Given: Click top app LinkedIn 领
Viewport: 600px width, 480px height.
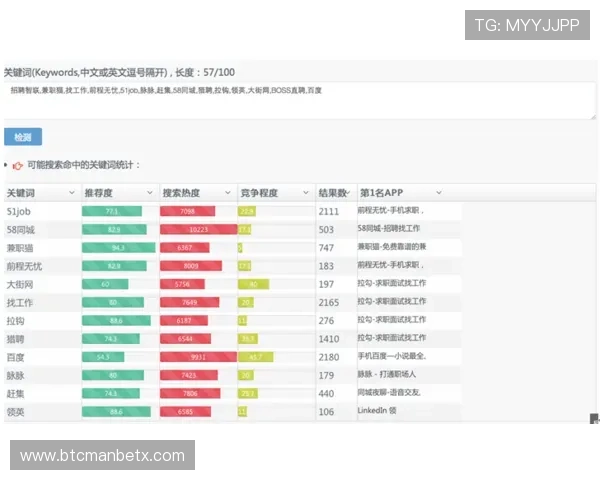Looking at the screenshot, I should (x=377, y=410).
